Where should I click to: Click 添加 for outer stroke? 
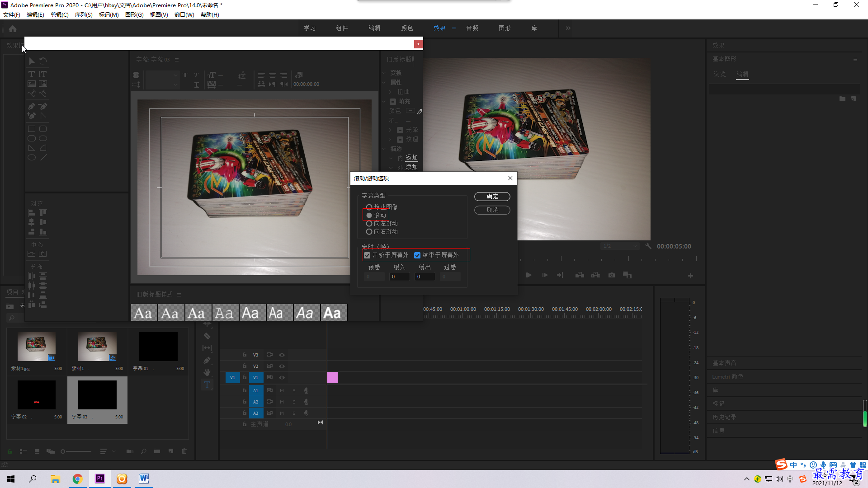click(411, 167)
